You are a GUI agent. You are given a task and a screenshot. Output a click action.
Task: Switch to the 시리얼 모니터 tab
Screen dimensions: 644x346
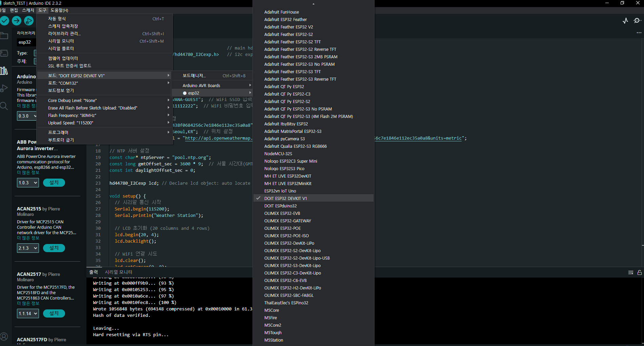tap(119, 272)
